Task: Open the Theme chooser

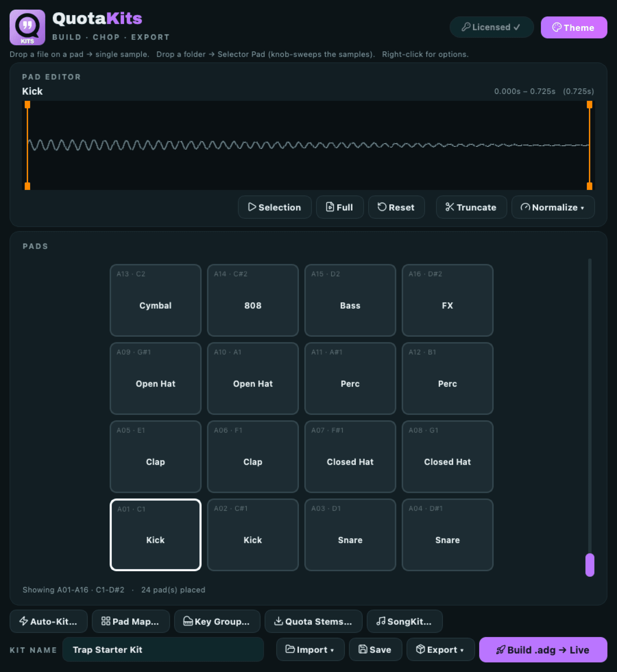Action: [574, 27]
